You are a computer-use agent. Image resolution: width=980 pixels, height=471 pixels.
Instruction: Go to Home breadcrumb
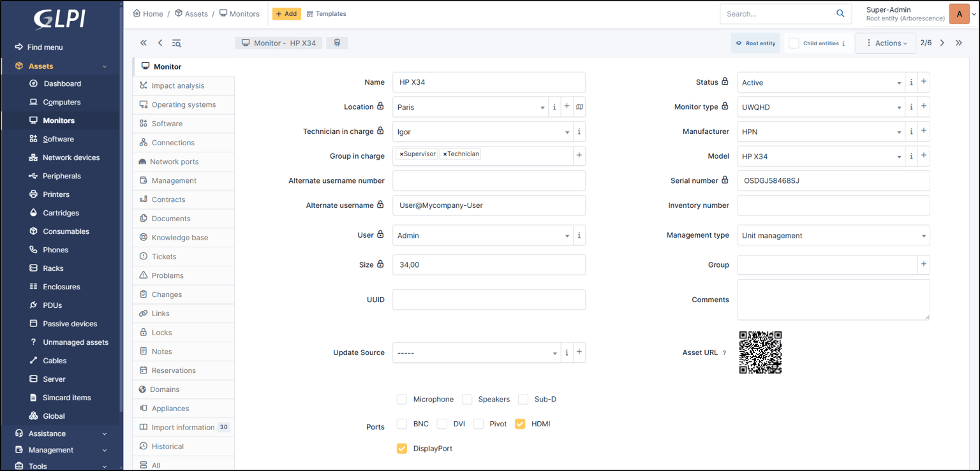coord(148,13)
